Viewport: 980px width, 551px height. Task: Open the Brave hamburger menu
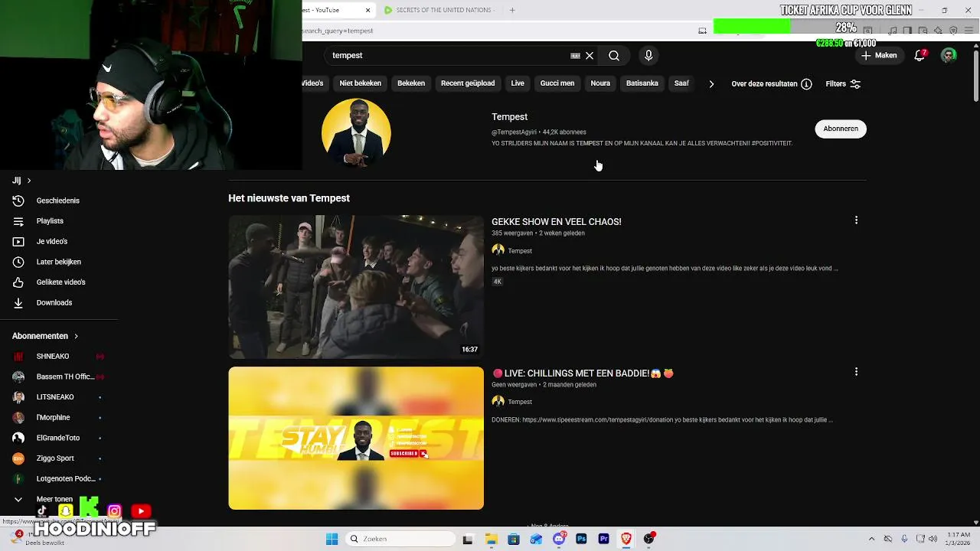(968, 31)
